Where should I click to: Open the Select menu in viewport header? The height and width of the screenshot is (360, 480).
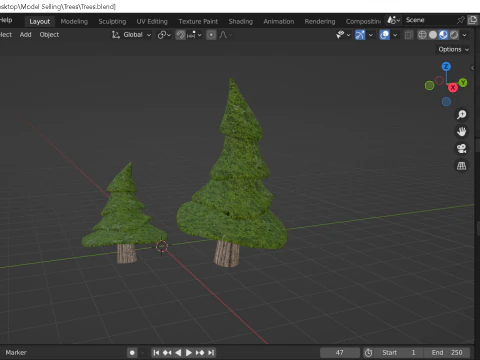coord(6,35)
